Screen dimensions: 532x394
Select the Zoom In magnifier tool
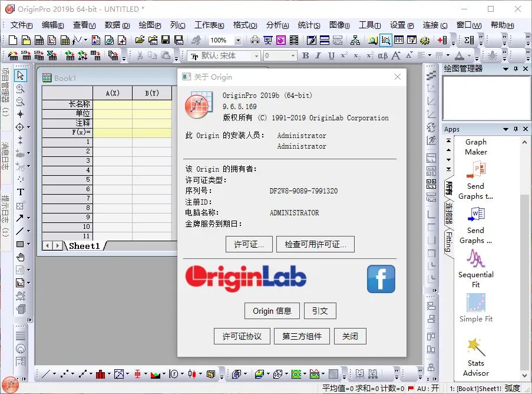tap(21, 88)
